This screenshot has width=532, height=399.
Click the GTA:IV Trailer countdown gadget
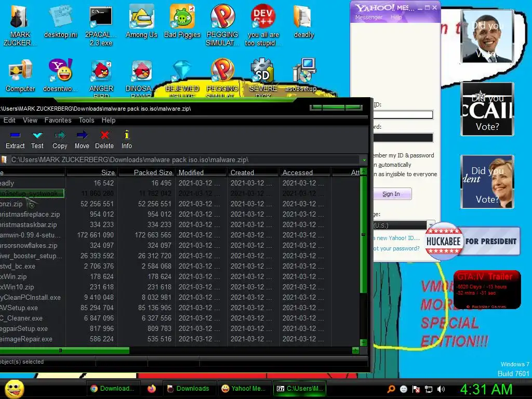tap(487, 290)
